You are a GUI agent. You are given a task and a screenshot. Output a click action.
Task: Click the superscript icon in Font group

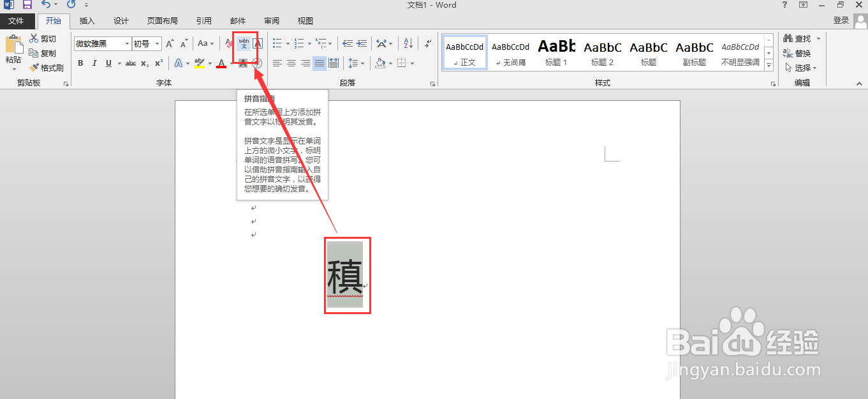(x=158, y=63)
